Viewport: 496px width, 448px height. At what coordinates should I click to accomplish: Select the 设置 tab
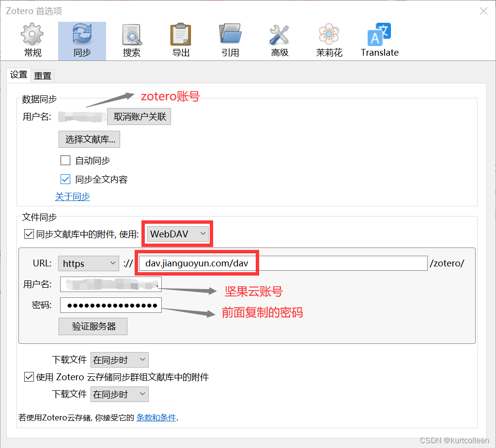click(18, 75)
